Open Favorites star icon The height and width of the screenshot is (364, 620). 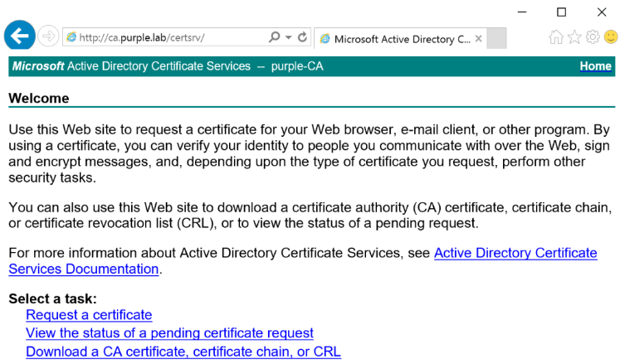coord(574,37)
